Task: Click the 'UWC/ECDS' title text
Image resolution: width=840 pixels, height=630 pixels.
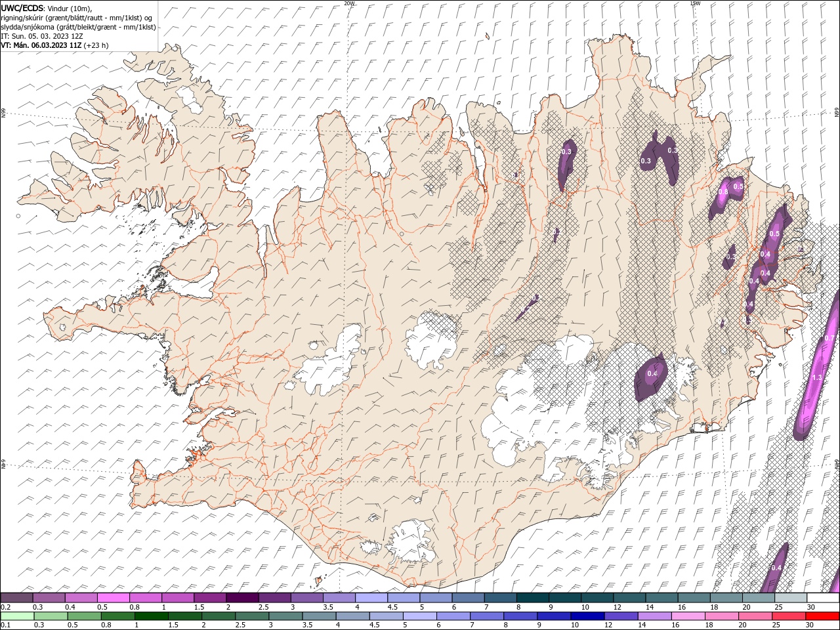Action: (22, 8)
